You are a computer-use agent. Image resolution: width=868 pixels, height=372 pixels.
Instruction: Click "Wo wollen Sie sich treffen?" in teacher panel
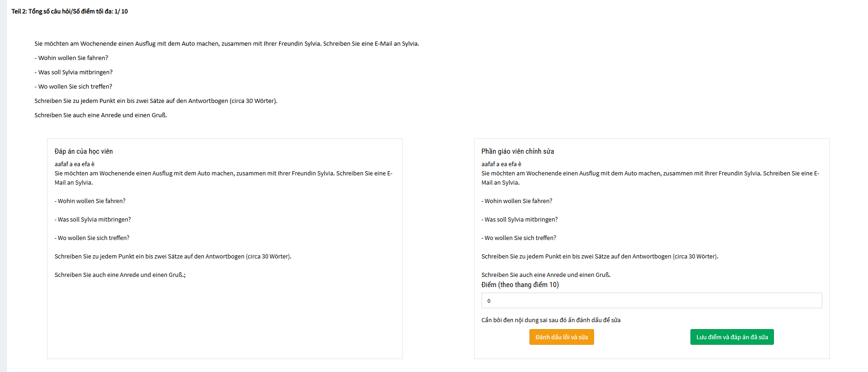coord(520,238)
